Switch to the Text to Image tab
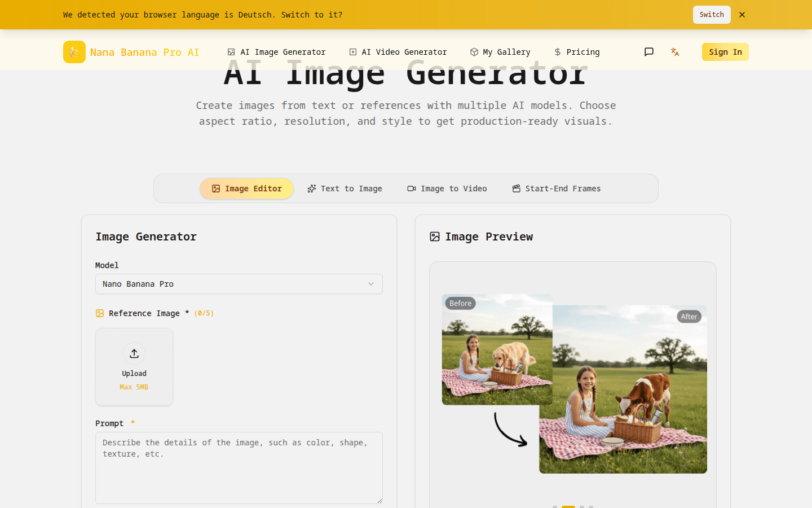 coord(345,188)
